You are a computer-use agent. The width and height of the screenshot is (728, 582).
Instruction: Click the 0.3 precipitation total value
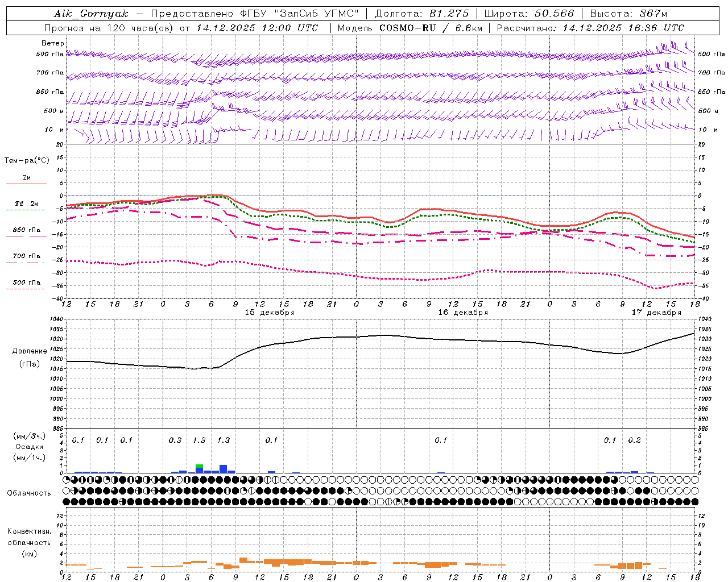[175, 440]
